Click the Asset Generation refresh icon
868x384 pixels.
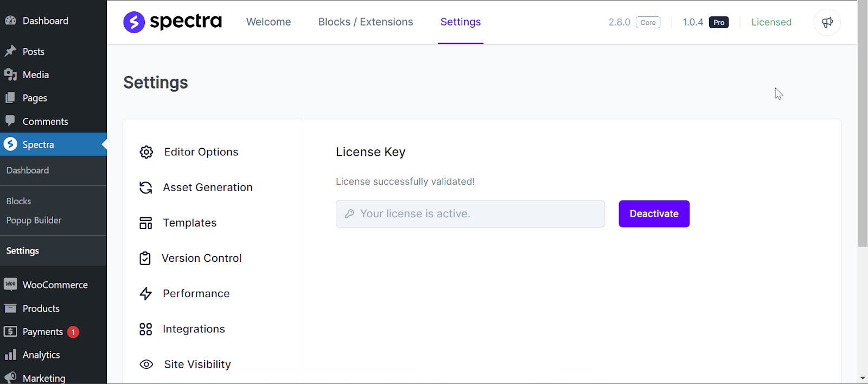tap(146, 187)
